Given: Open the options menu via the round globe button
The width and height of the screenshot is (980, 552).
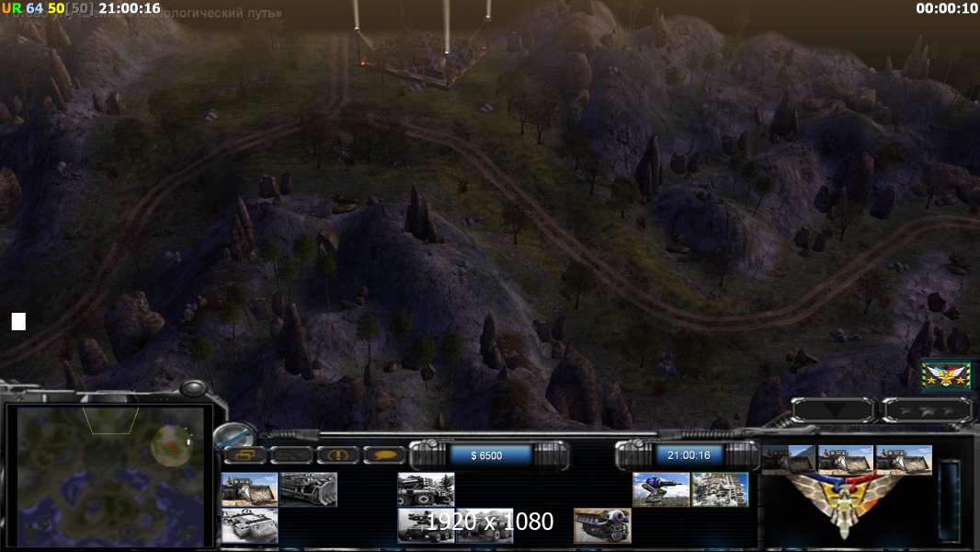Looking at the screenshot, I should point(234,434).
